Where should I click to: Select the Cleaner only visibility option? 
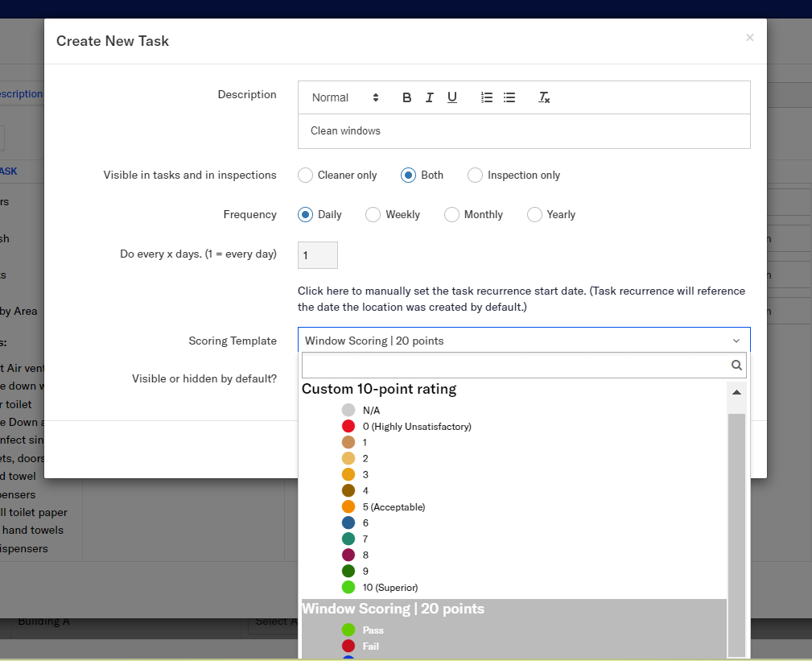coord(306,175)
